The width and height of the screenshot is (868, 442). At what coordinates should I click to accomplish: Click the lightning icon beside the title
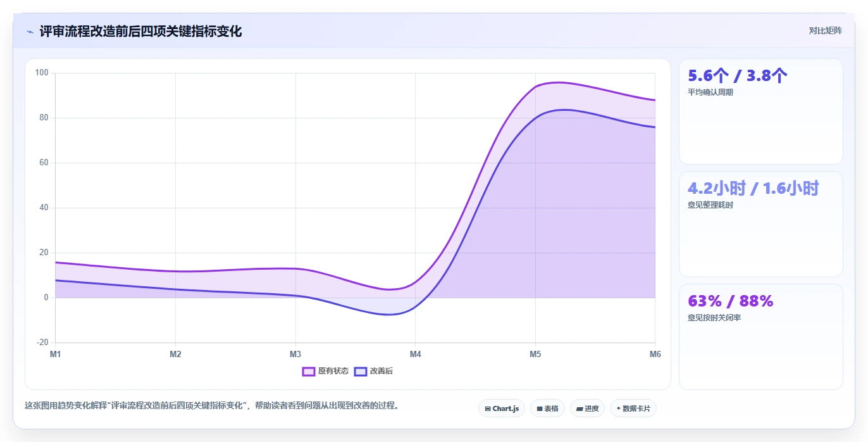(30, 32)
